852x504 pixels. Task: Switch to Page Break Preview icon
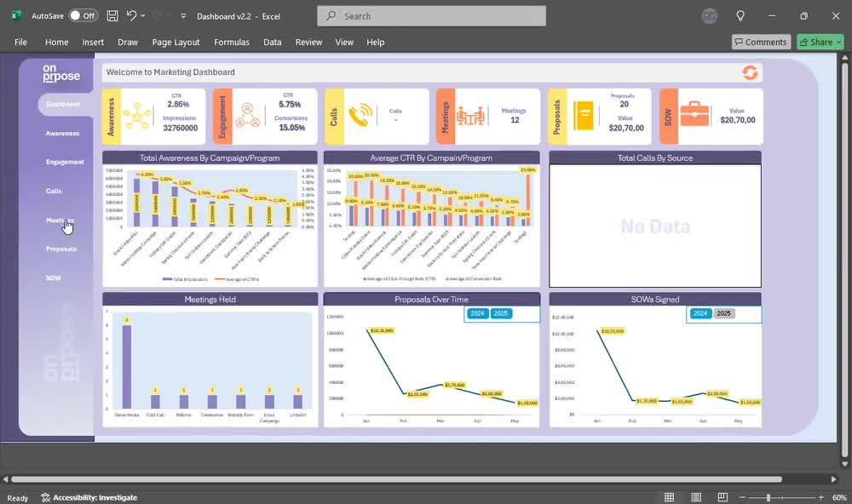click(x=722, y=497)
